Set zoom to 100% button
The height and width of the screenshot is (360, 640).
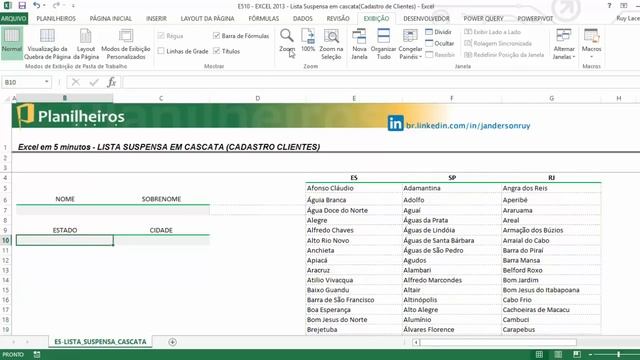click(308, 40)
